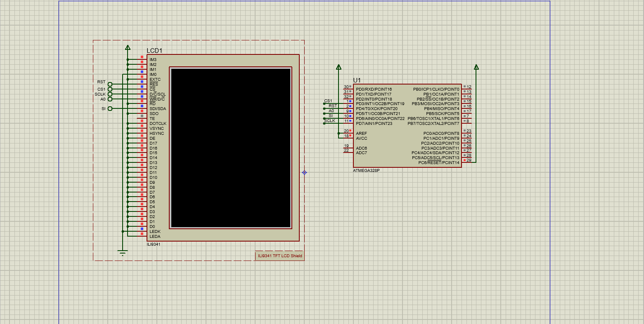Image resolution: width=644 pixels, height=324 pixels.
Task: Click pin number 22 on U1
Action: click(346, 150)
